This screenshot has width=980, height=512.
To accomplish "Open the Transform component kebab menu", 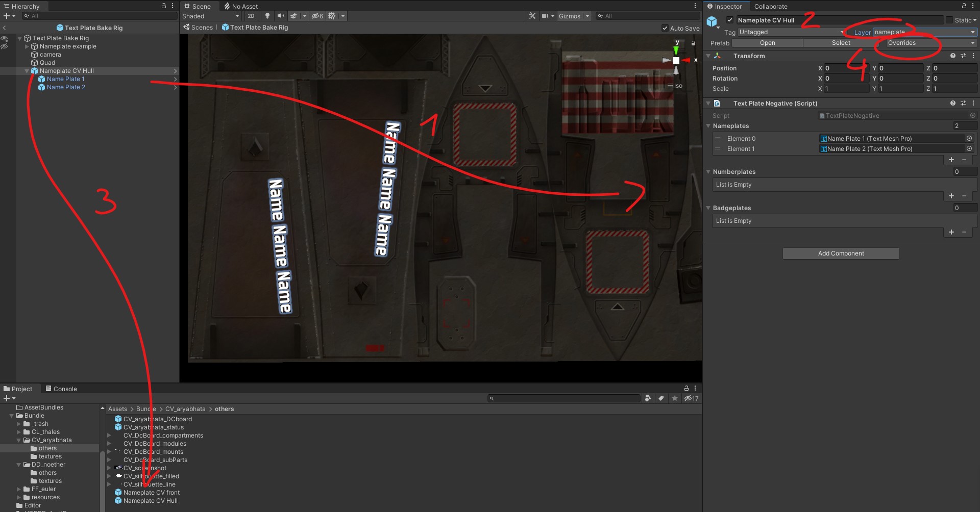I will point(973,56).
